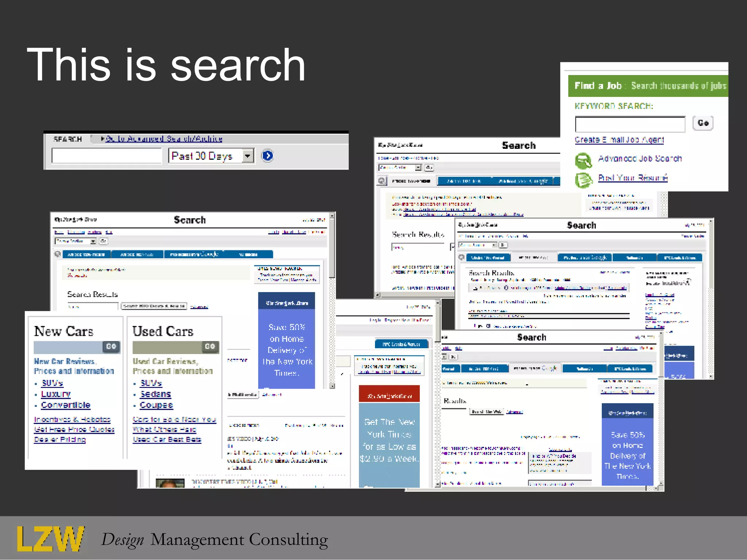Click the GO button under New Cars
Screen dimensions: 747x560
(111, 347)
